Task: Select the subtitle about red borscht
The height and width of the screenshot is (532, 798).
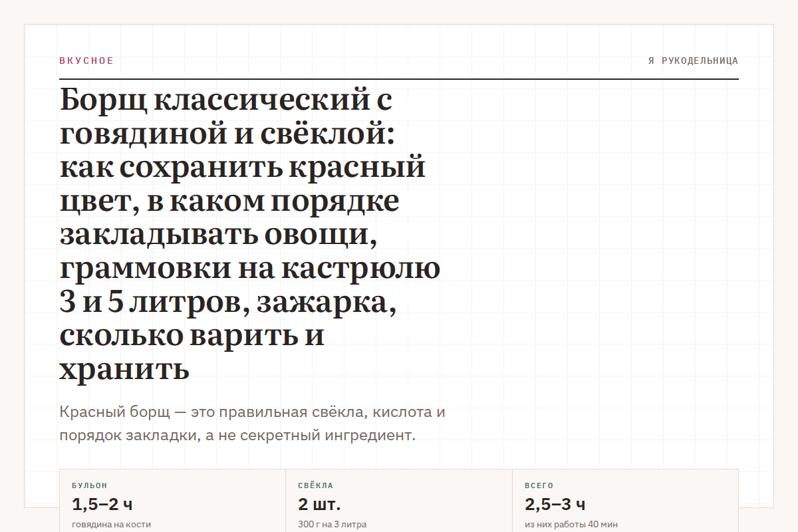Action: (x=253, y=424)
